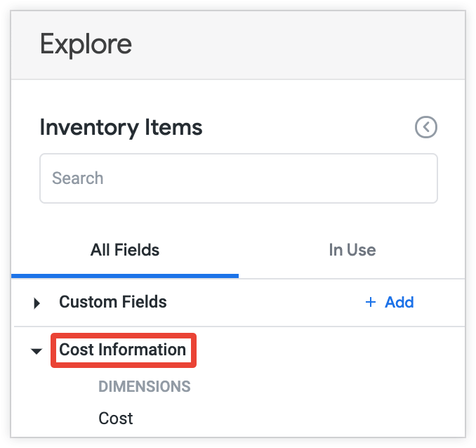Click the Add custom field link
Screen dimensions: 476x448
[x=399, y=302]
